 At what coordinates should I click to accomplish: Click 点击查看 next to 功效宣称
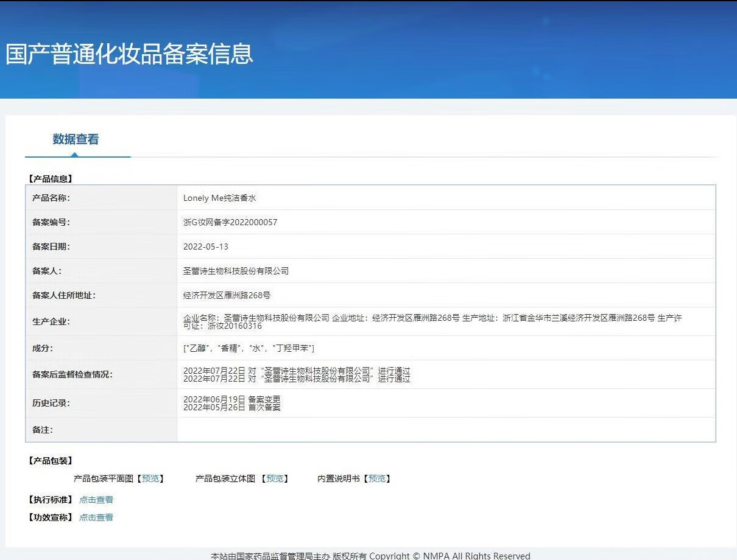(96, 517)
